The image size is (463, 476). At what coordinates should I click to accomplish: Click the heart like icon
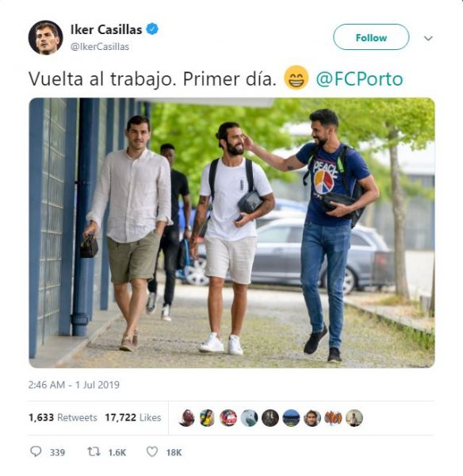pos(152,451)
